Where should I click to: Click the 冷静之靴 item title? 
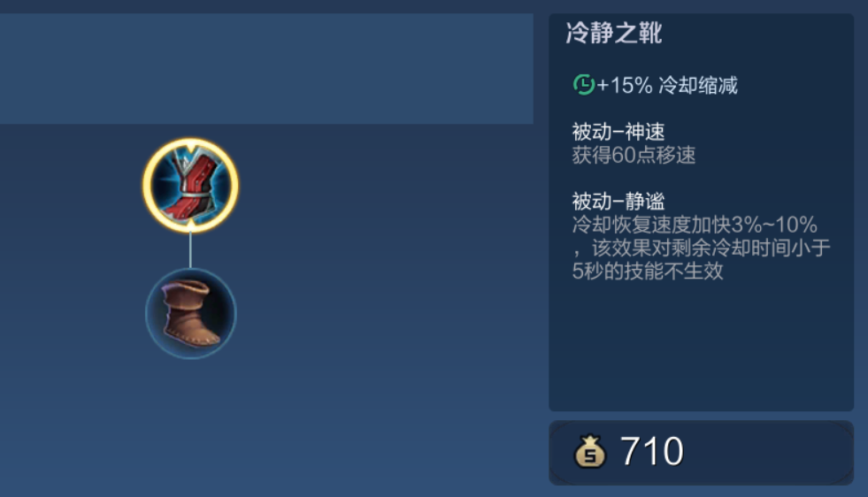[614, 33]
